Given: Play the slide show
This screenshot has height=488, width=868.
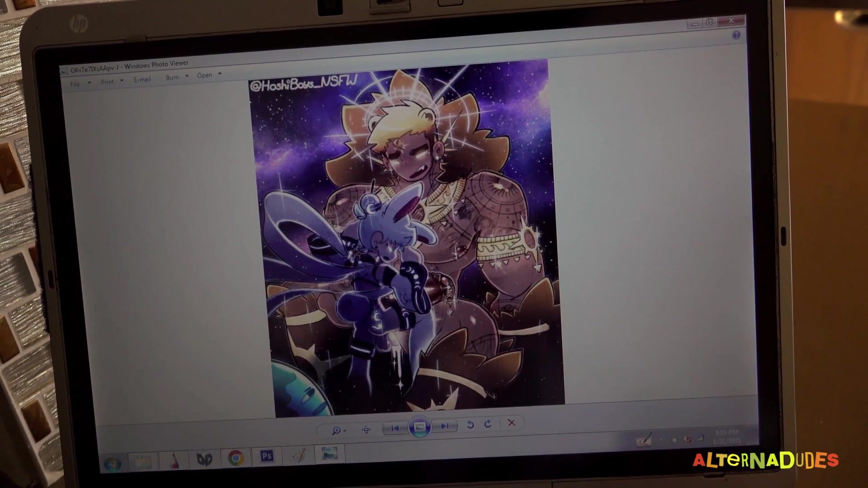Looking at the screenshot, I should [420, 427].
